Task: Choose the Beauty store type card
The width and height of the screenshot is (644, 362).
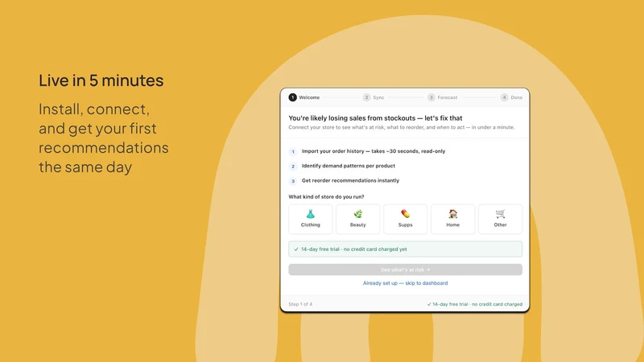Action: [357, 219]
